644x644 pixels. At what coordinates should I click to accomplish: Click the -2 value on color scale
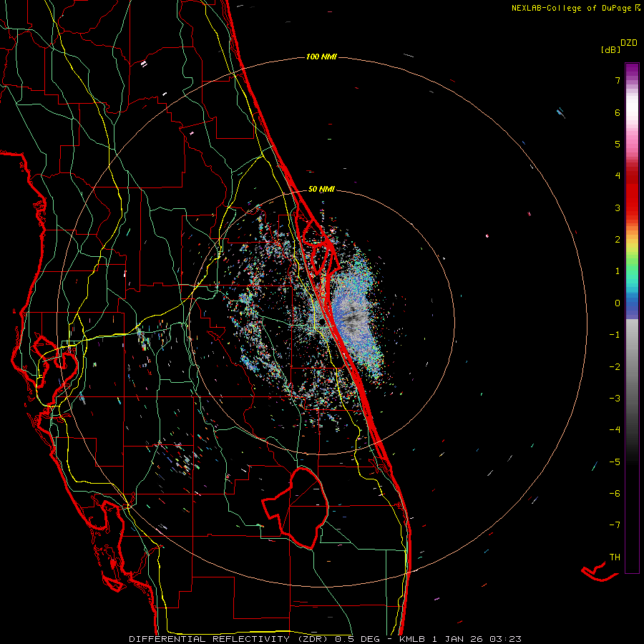tap(615, 366)
